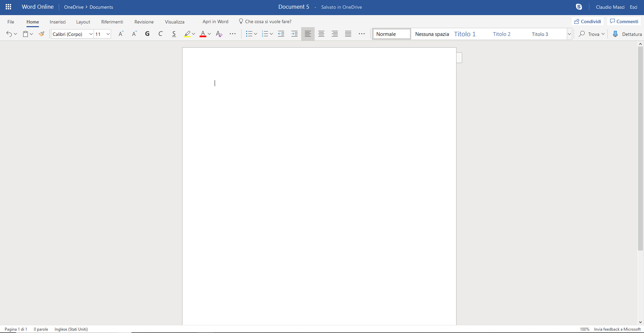The image size is (644, 333).
Task: Center-align the text
Action: tap(321, 34)
